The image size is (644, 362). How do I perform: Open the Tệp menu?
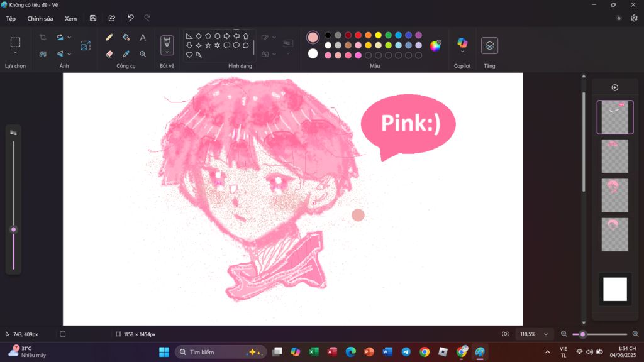coord(11,19)
